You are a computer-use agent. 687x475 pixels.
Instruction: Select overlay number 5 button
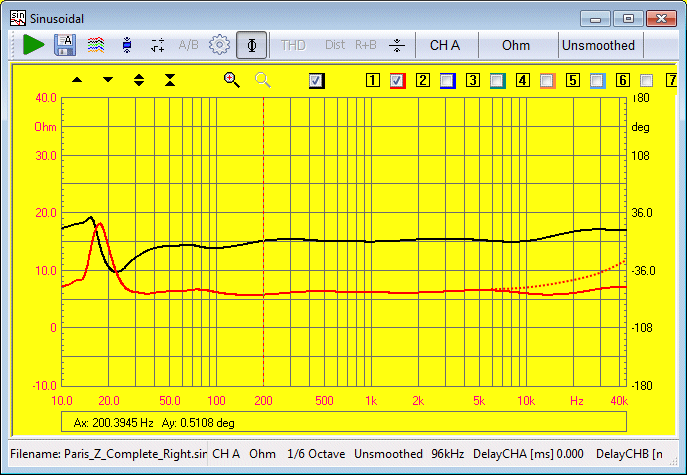point(572,80)
